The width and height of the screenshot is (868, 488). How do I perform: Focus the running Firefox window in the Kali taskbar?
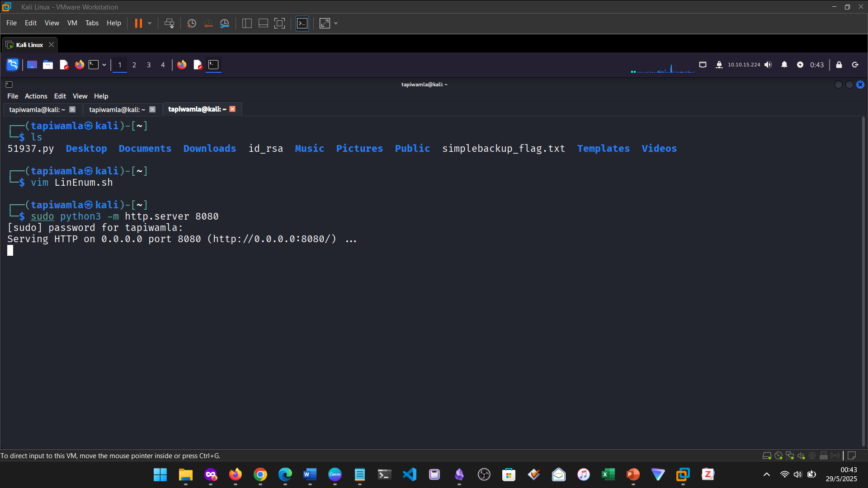[182, 65]
